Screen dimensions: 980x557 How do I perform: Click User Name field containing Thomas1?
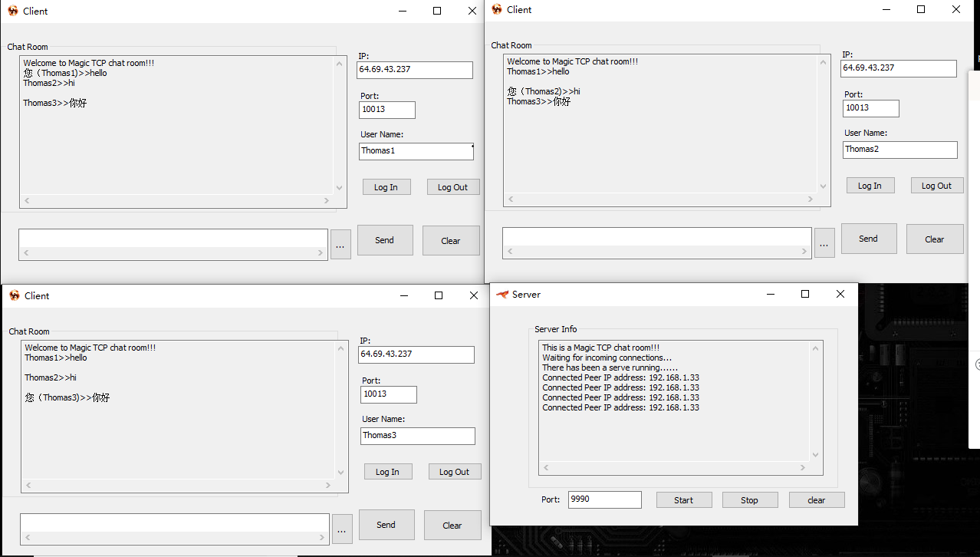point(416,151)
